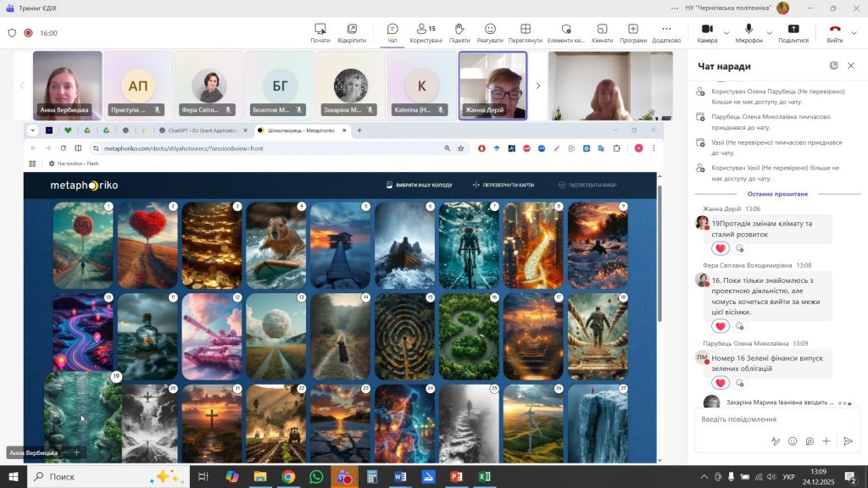868x488 pixels.
Task: Expand the dropdown arrow next to Вийти
Action: [855, 33]
